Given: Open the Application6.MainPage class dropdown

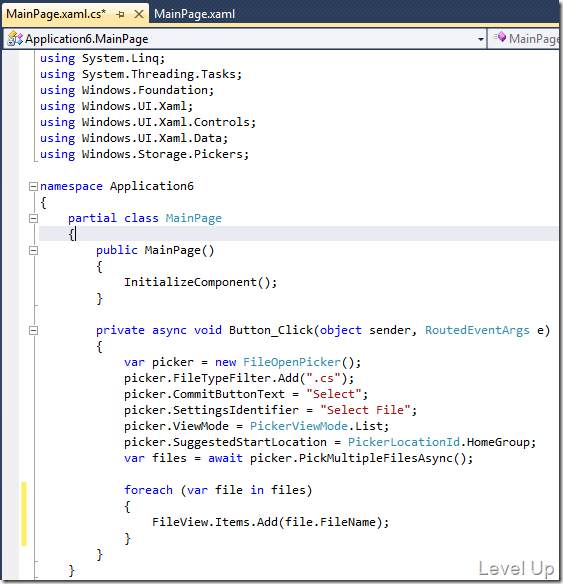Looking at the screenshot, I should tap(481, 39).
